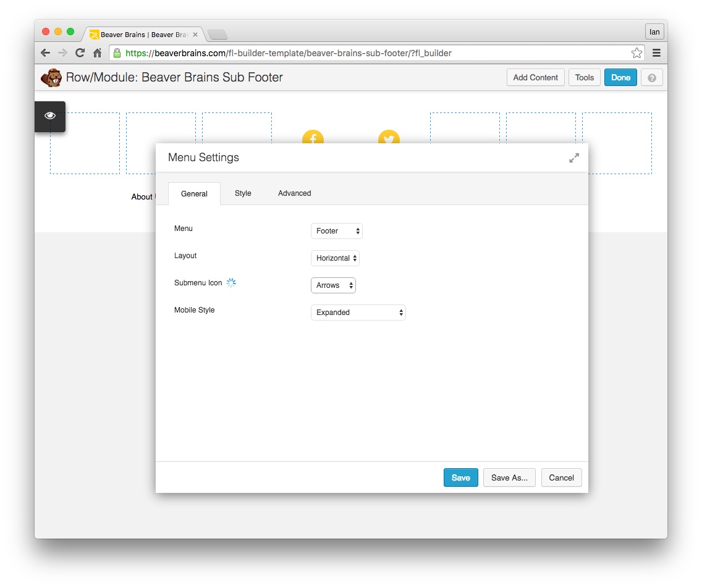Click the Menu Settings dialog title
702x588 pixels.
coord(203,157)
